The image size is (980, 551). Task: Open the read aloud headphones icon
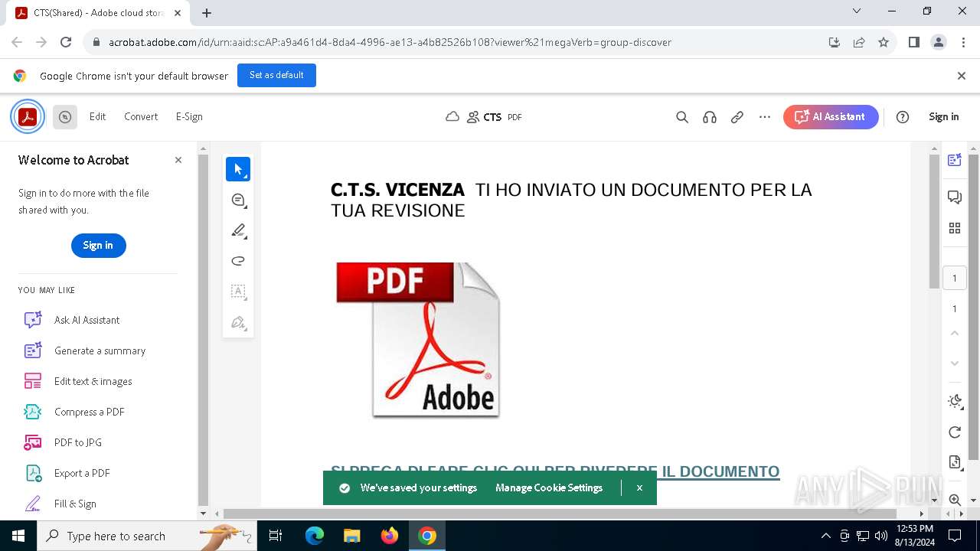tap(710, 117)
